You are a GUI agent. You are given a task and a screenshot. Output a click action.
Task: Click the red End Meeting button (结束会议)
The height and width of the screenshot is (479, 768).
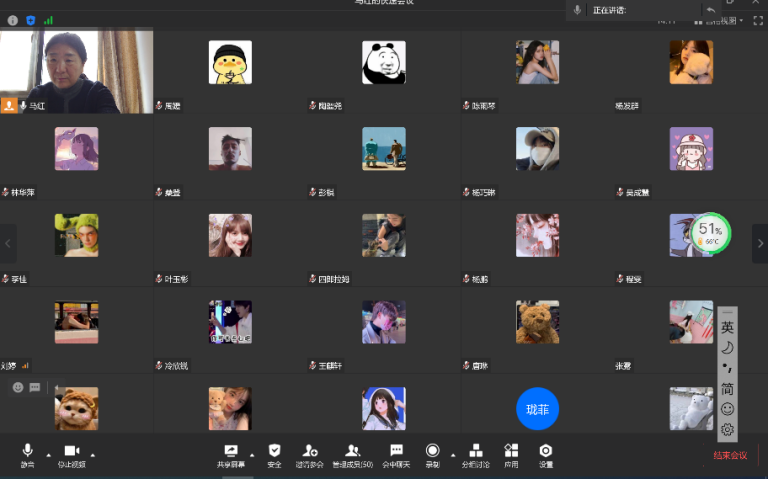pyautogui.click(x=730, y=456)
